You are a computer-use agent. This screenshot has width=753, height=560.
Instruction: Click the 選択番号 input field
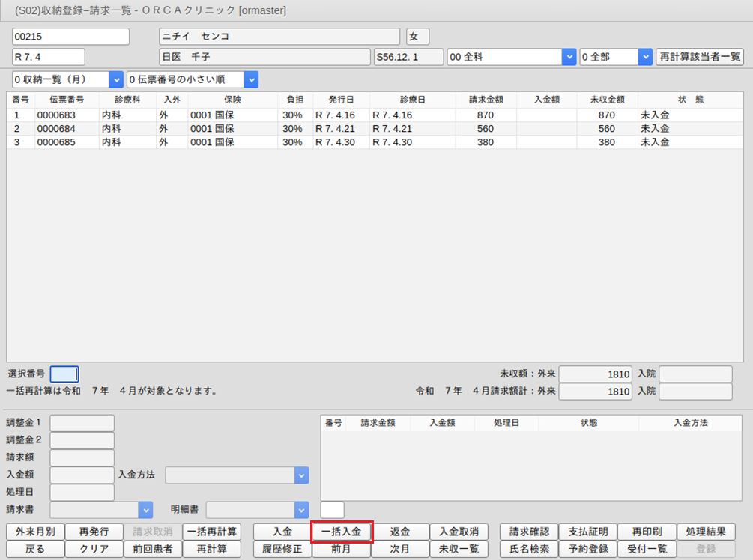(64, 374)
